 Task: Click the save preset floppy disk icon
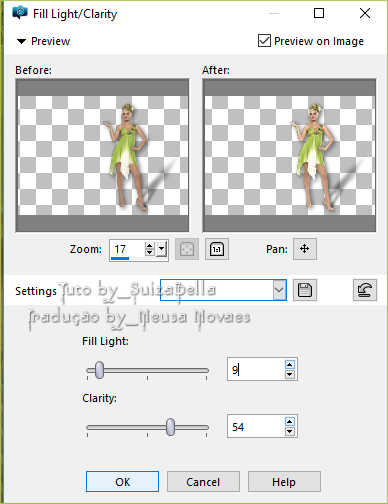pyautogui.click(x=305, y=290)
